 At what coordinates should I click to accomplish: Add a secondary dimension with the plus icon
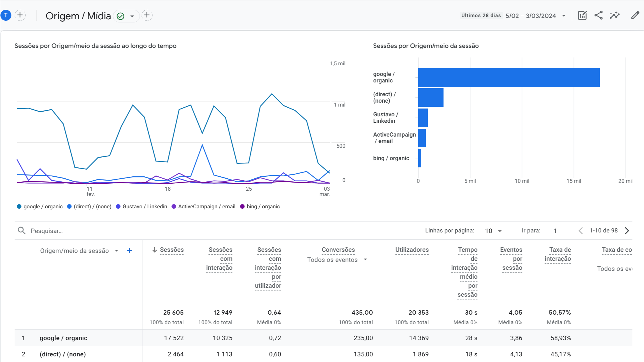(x=129, y=251)
